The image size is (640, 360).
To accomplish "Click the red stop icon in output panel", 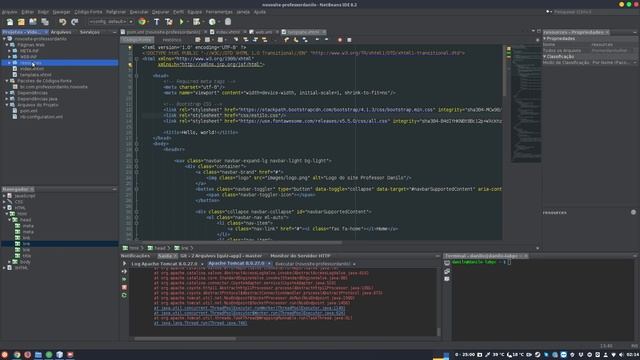I will (x=124, y=287).
